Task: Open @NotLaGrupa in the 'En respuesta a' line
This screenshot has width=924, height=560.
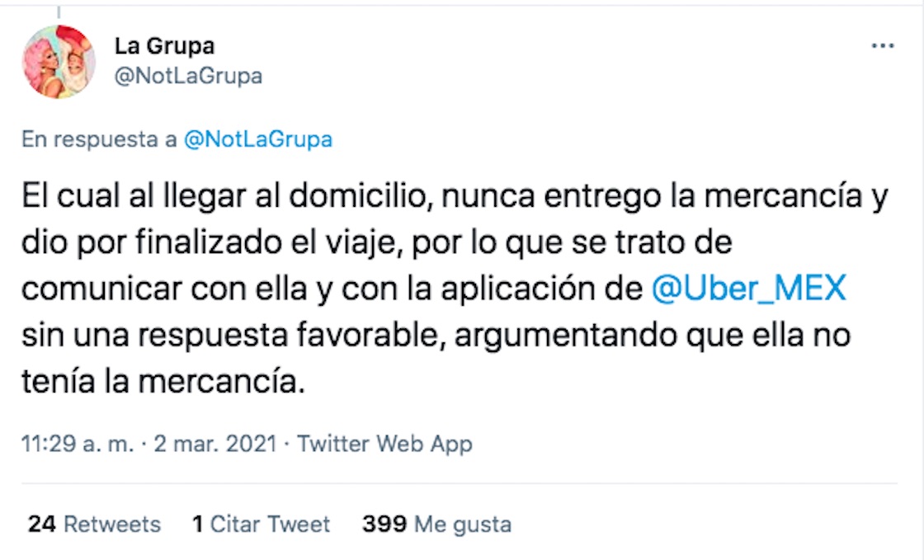Action: pos(257,139)
